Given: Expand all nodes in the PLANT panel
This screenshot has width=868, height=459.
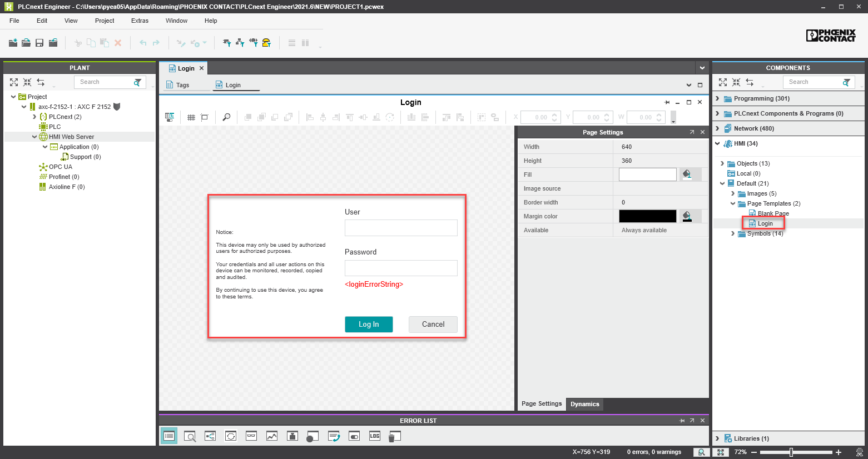Looking at the screenshot, I should [14, 82].
